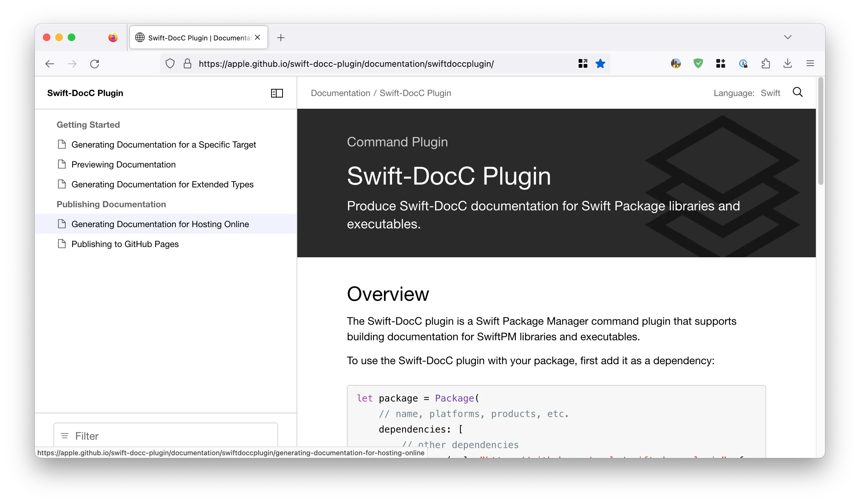Click the Documentation breadcrumb link

pos(340,93)
